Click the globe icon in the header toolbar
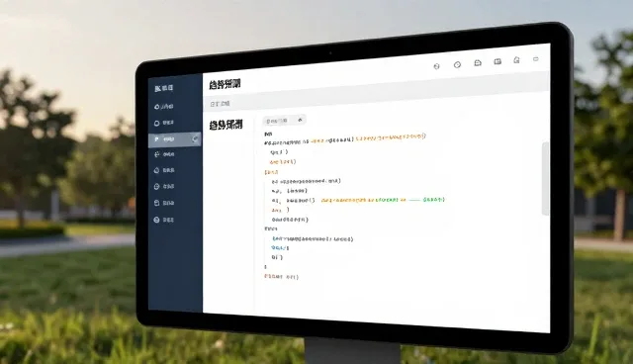Screen dimensions: 633x364 coord(436,66)
